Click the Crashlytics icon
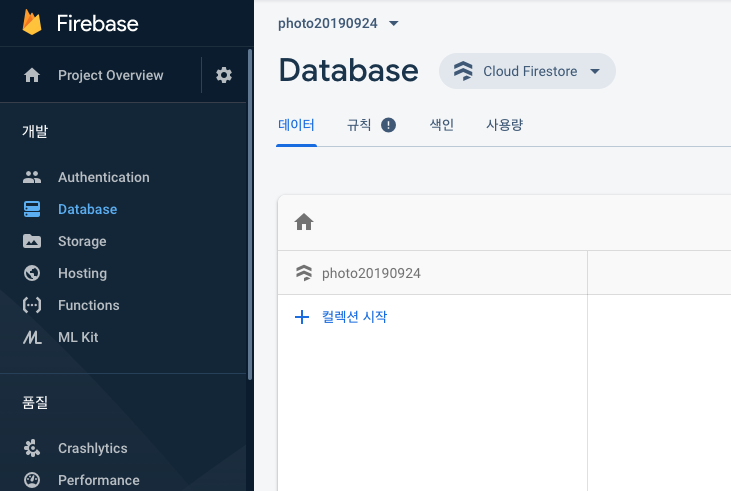This screenshot has width=731, height=491. click(x=32, y=448)
